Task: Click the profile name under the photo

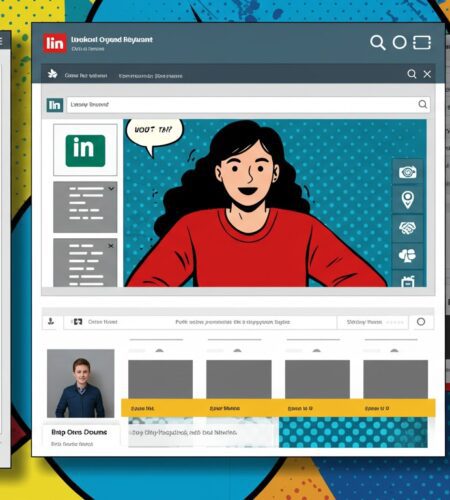Action: pos(79,432)
